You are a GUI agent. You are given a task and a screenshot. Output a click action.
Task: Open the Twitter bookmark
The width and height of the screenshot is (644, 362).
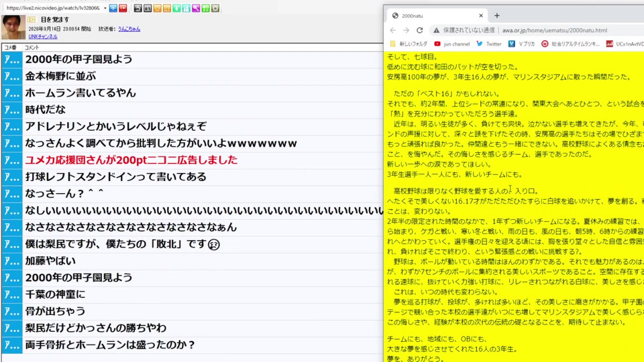pos(489,44)
